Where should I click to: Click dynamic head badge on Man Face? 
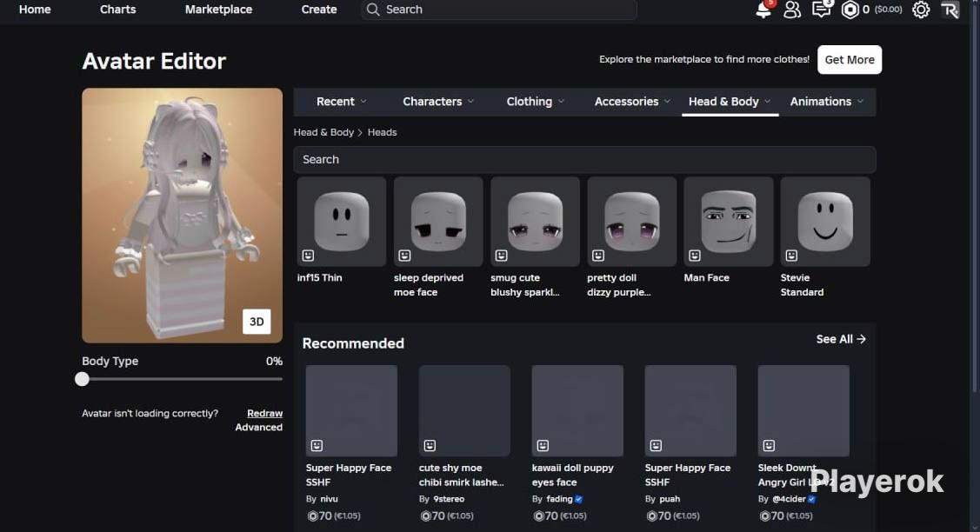tap(695, 255)
